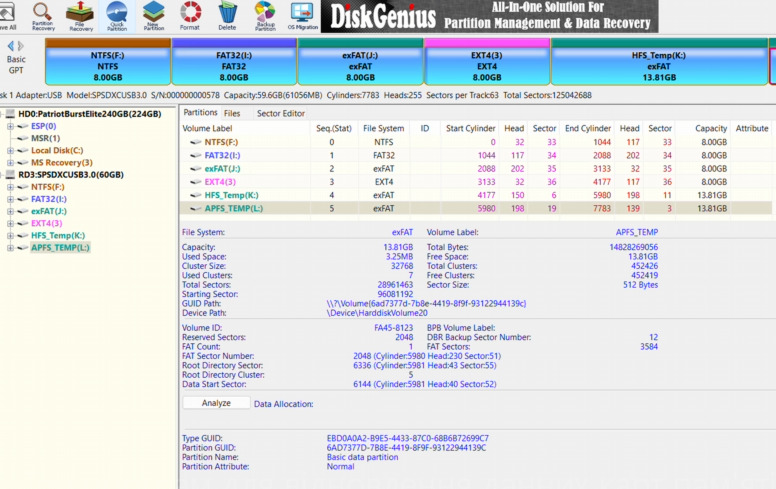Click the Partition Name Basic data partition value

point(362,457)
